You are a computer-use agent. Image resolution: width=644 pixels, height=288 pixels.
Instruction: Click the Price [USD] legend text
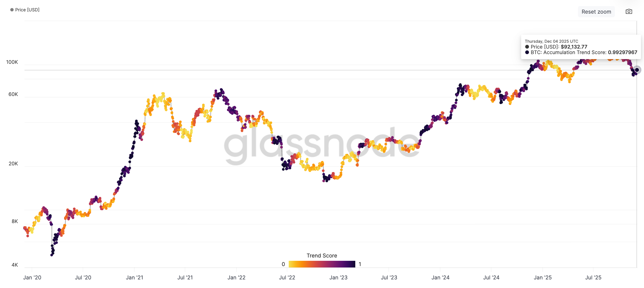click(27, 9)
